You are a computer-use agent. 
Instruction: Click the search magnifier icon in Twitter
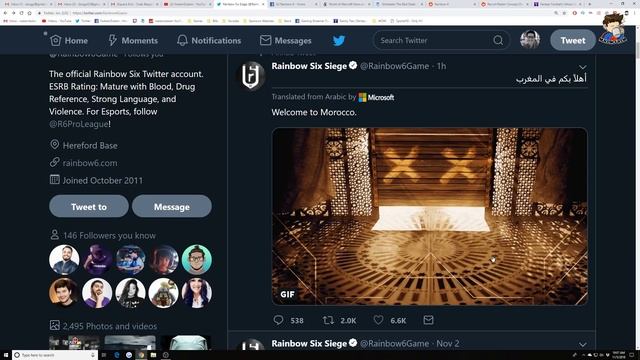tap(498, 40)
